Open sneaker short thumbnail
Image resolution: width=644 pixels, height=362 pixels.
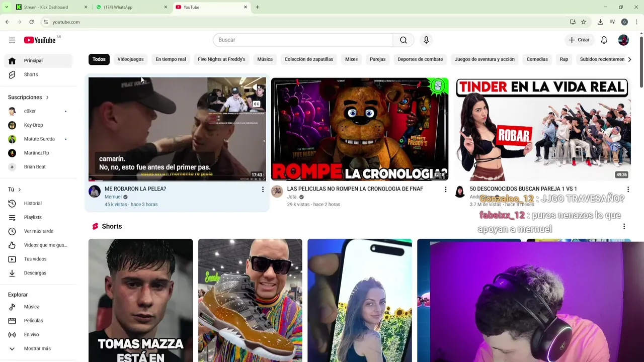pos(250,300)
